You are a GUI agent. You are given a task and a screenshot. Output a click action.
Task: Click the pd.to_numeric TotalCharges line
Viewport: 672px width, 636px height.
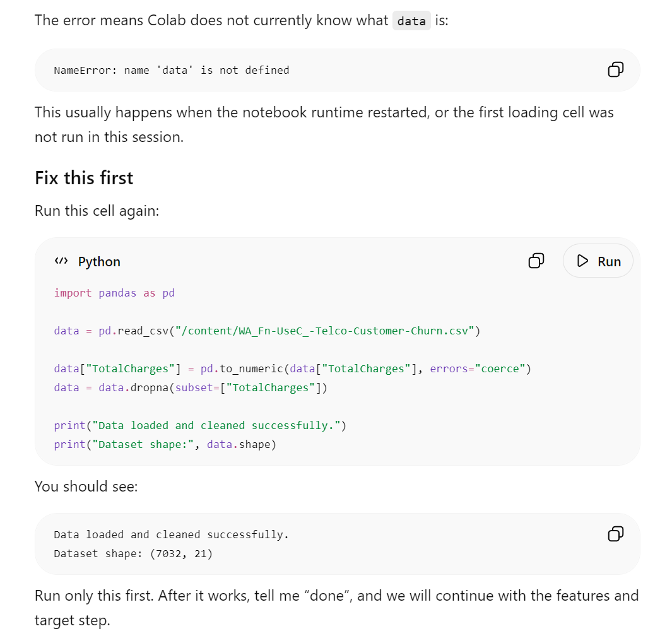(292, 369)
